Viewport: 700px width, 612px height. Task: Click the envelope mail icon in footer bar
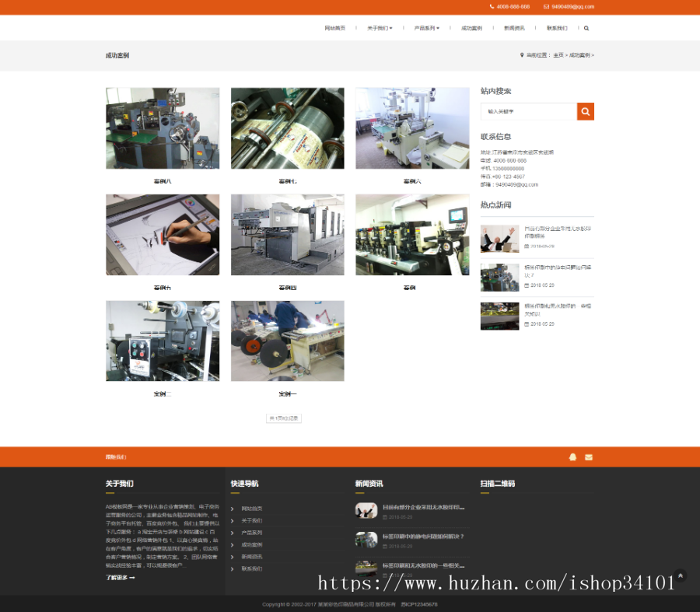point(589,457)
